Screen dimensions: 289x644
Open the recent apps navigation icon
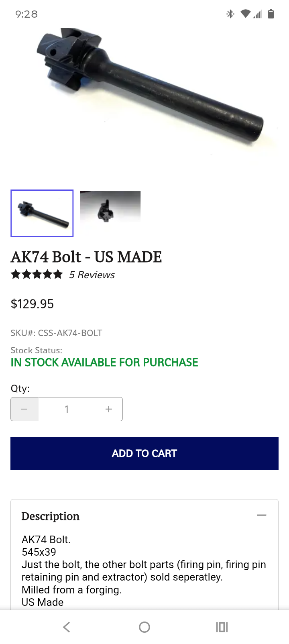[x=222, y=627]
